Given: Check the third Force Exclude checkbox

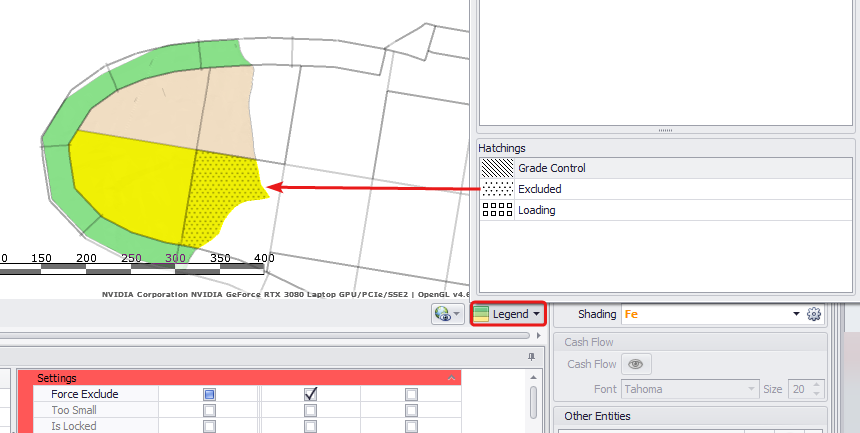Looking at the screenshot, I should tap(411, 394).
